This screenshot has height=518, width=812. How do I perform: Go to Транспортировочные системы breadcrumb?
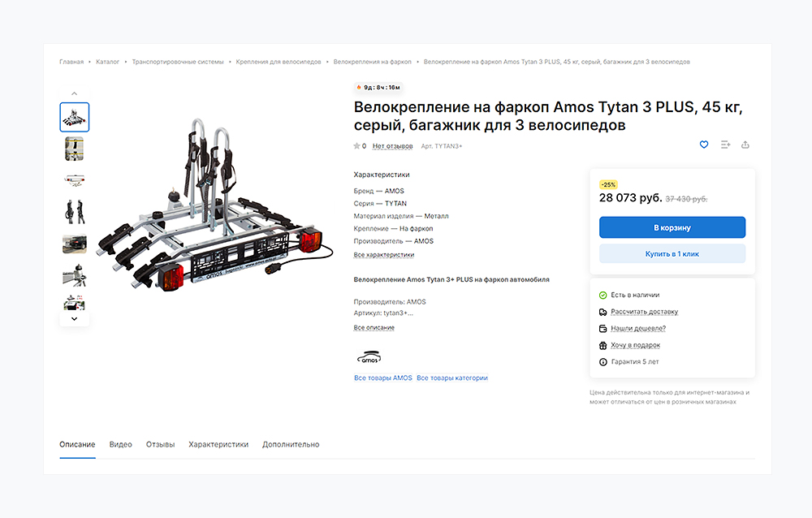pyautogui.click(x=178, y=62)
